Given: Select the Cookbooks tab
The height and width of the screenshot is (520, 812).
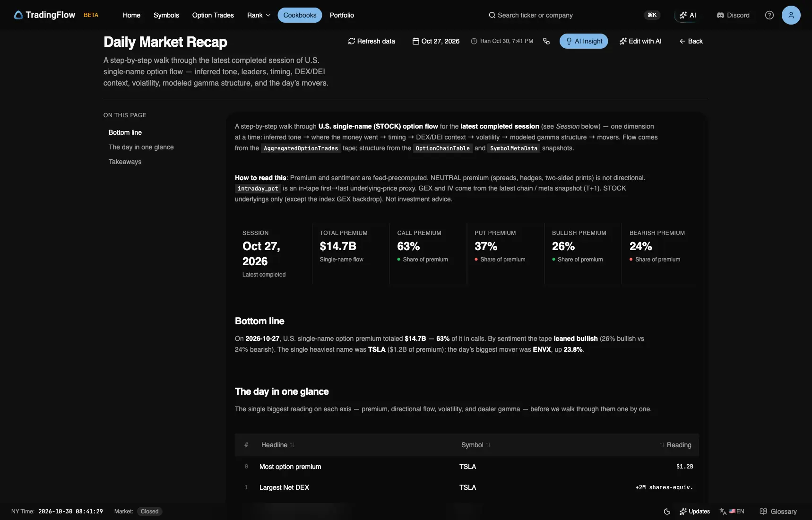Looking at the screenshot, I should pyautogui.click(x=300, y=15).
